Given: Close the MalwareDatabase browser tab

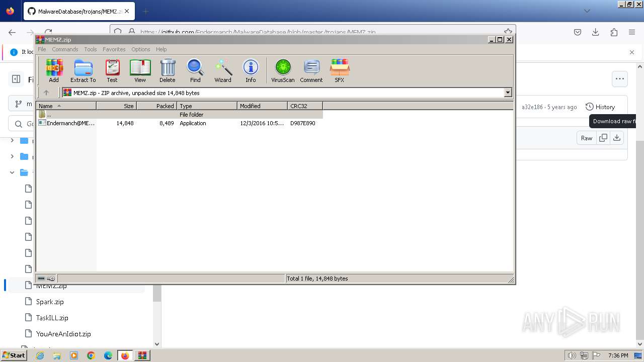Looking at the screenshot, I should click(127, 11).
